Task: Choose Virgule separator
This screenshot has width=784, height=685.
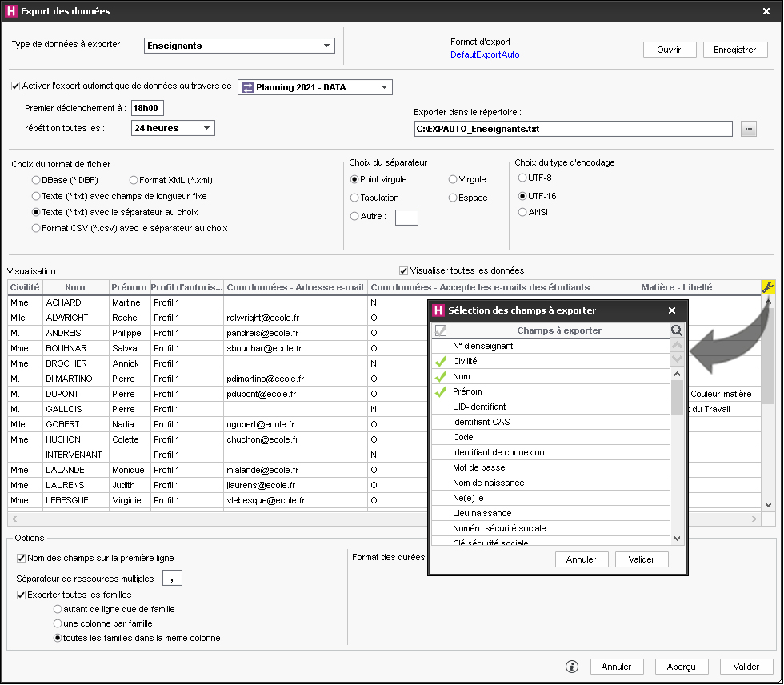Action: click(x=453, y=179)
